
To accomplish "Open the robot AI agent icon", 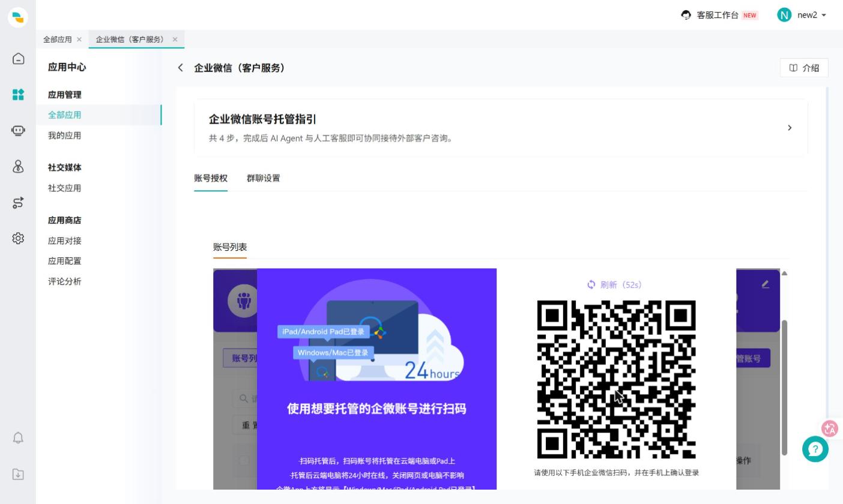I will coord(18,130).
